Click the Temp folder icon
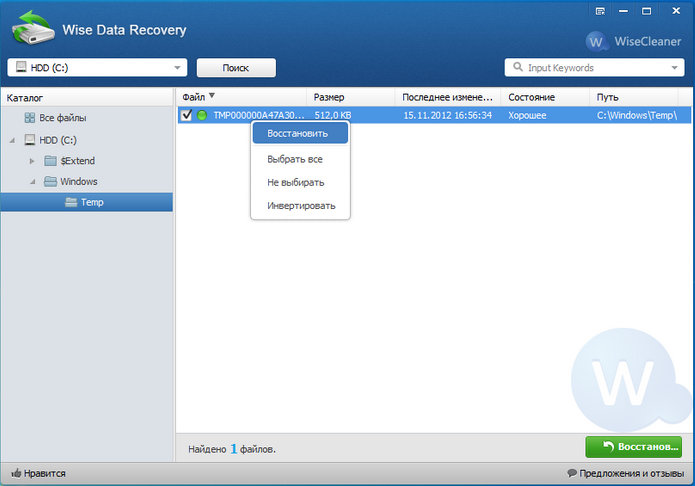The height and width of the screenshot is (486, 695). [71, 202]
